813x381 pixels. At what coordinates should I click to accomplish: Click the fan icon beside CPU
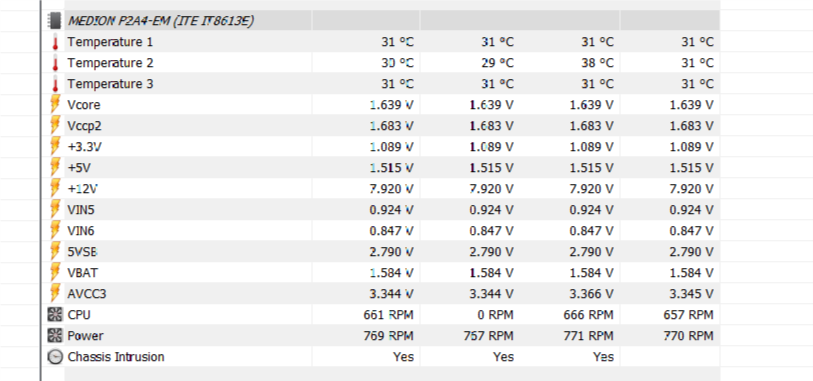tap(54, 315)
